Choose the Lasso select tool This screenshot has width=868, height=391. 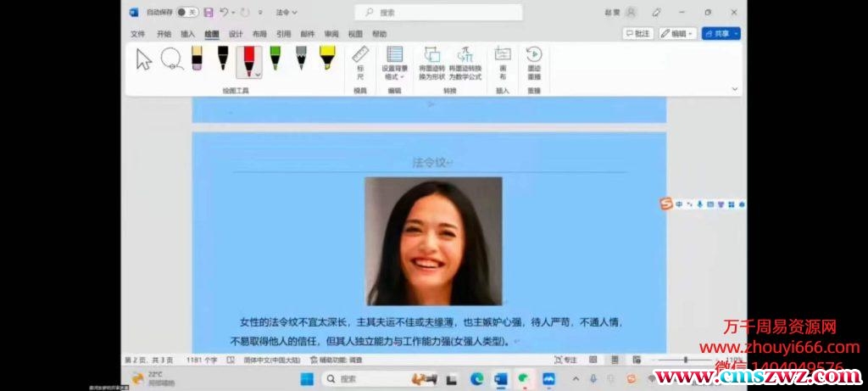(170, 59)
